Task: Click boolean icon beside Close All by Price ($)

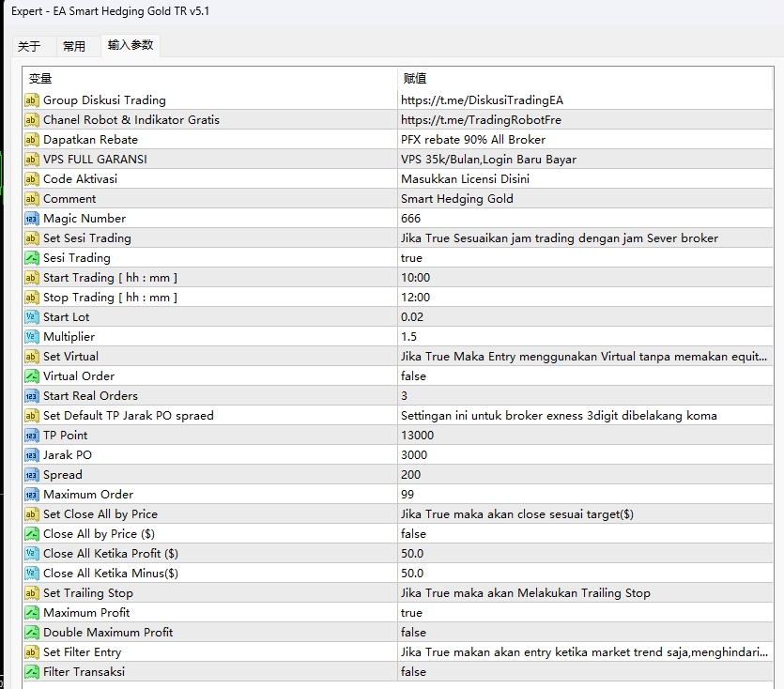Action: (32, 534)
